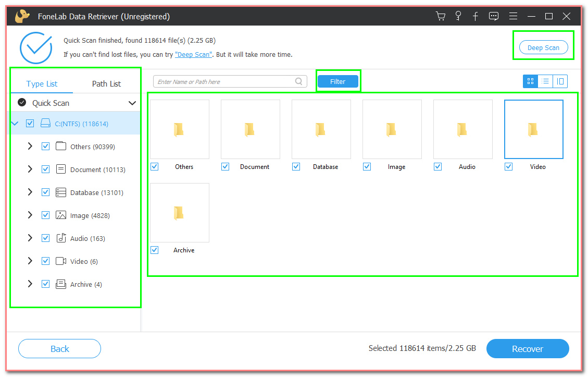Switch to list view layout
This screenshot has height=377, width=588.
pos(545,81)
